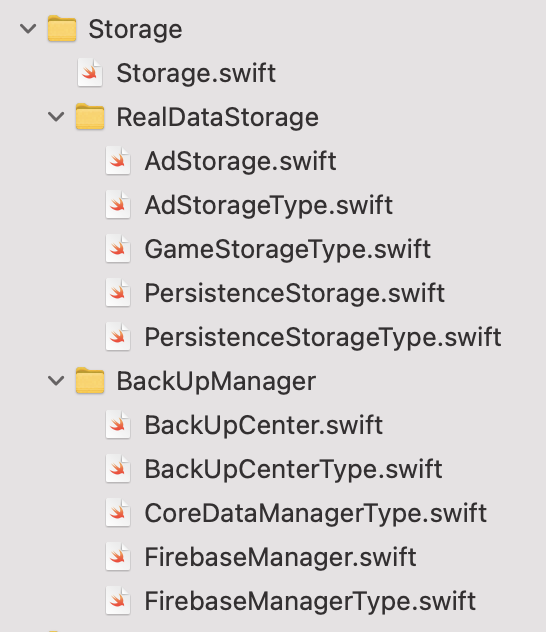This screenshot has width=546, height=632.
Task: Collapse the RealDataStorage group chevron
Action: [56, 117]
